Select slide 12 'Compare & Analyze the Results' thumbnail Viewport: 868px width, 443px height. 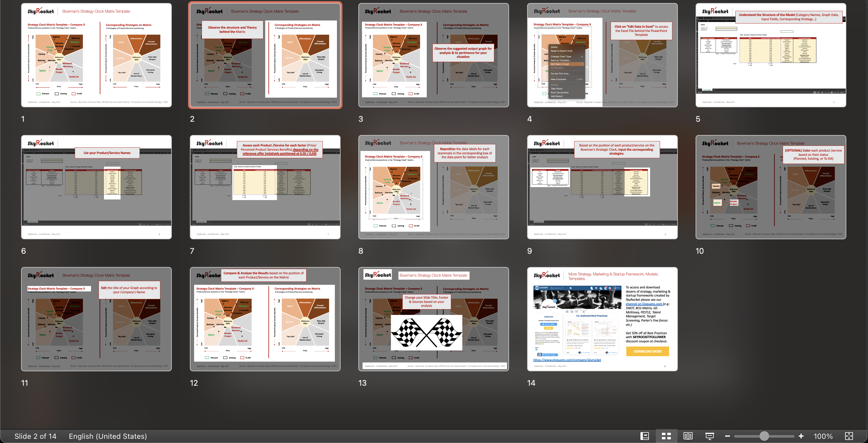click(265, 319)
